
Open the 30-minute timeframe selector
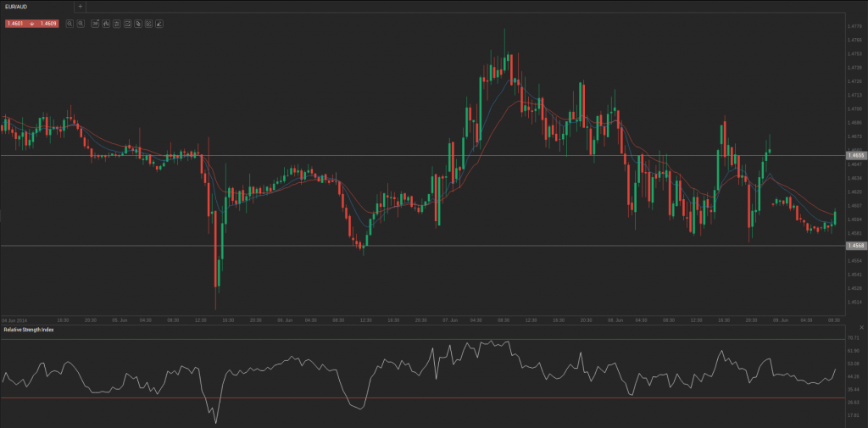95,24
